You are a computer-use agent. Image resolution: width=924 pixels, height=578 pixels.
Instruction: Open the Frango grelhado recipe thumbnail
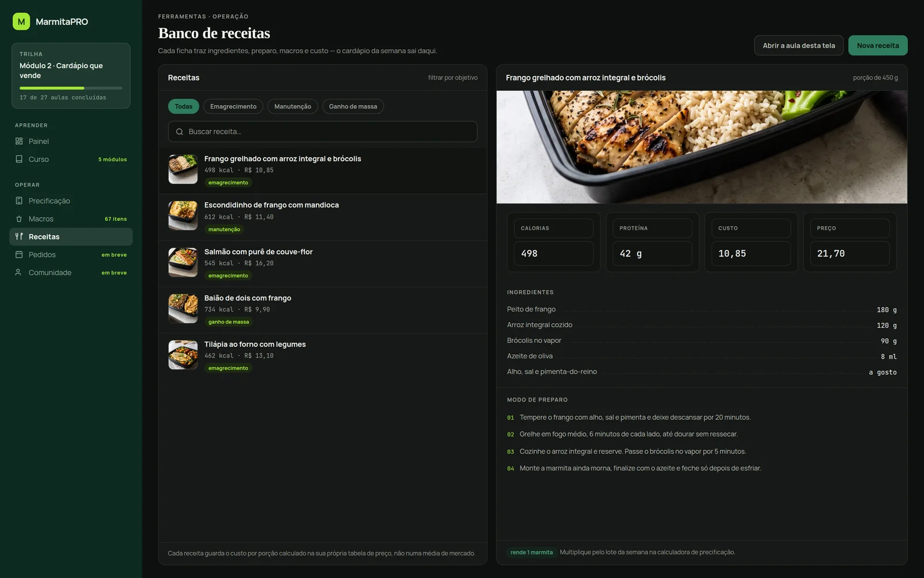183,169
